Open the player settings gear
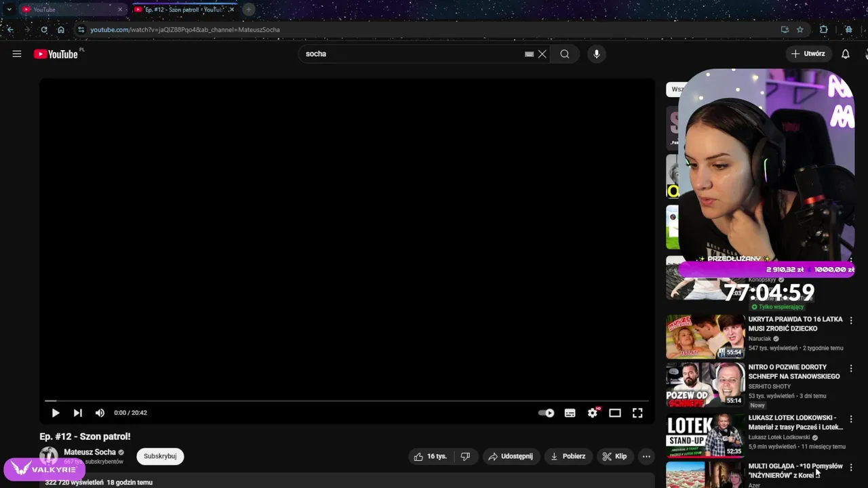This screenshot has height=488, width=868. pos(593,413)
